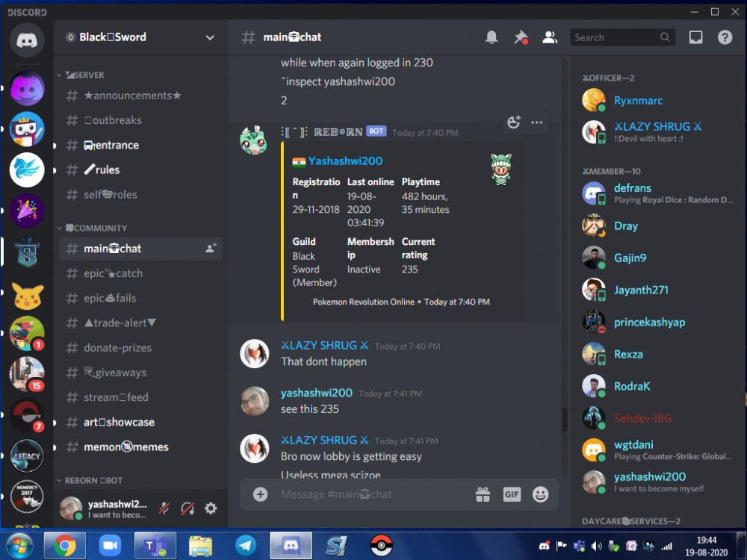Collapse the COMMUNITY channel category
Image resolution: width=747 pixels, height=560 pixels.
tap(95, 228)
